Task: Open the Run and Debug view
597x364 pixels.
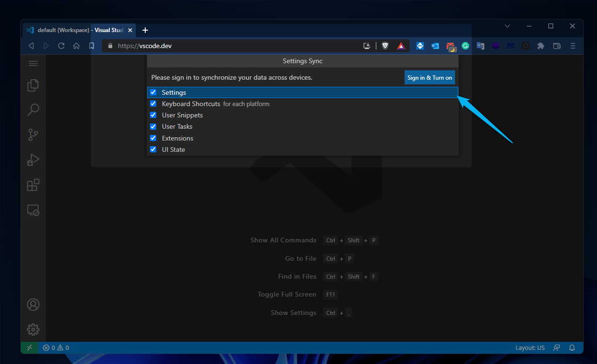Action: [33, 160]
